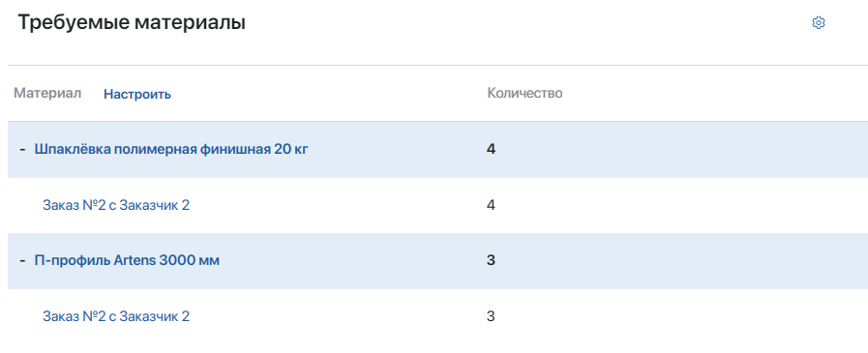The width and height of the screenshot is (868, 353).
Task: Select quantity 4 in order row below Шпаклёвка
Action: [491, 205]
